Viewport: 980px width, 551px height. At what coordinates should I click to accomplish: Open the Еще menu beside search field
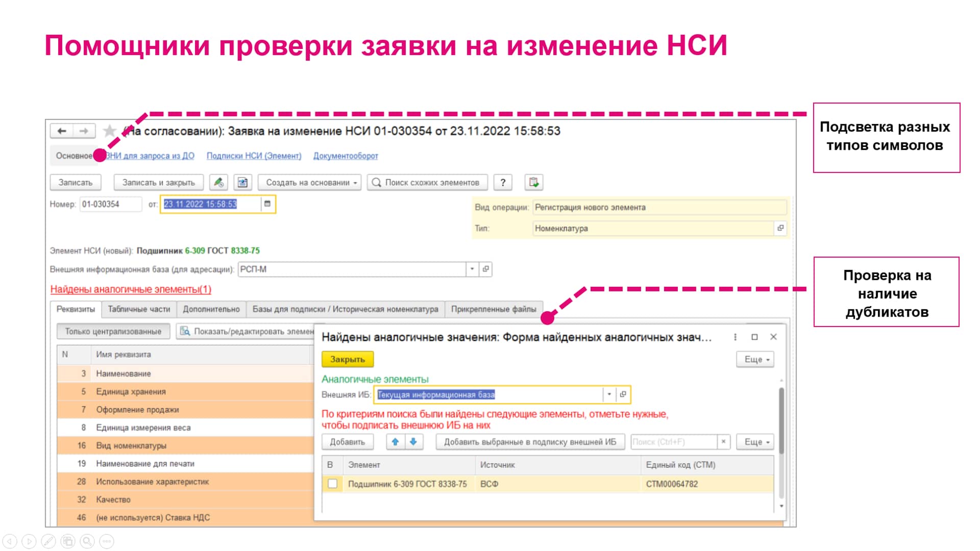coord(755,442)
